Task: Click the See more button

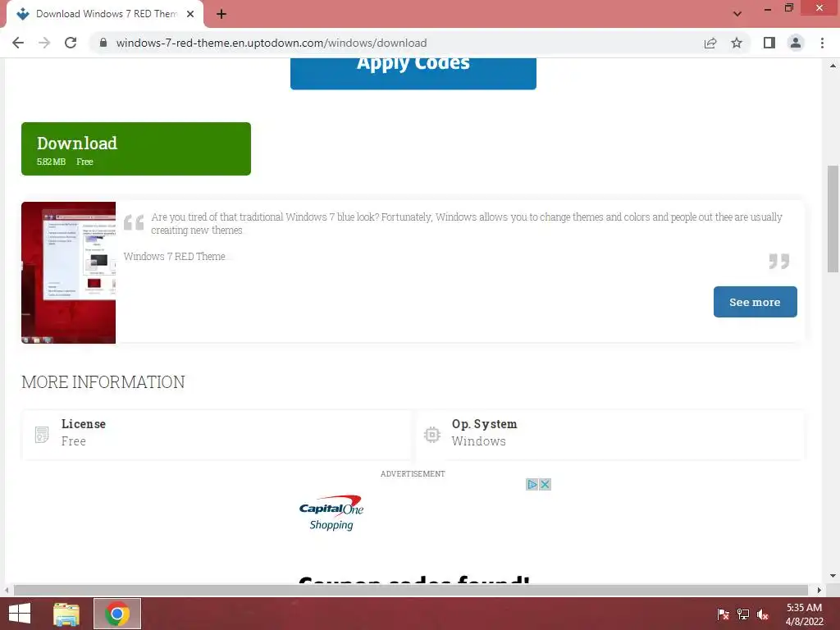Action: [755, 302]
